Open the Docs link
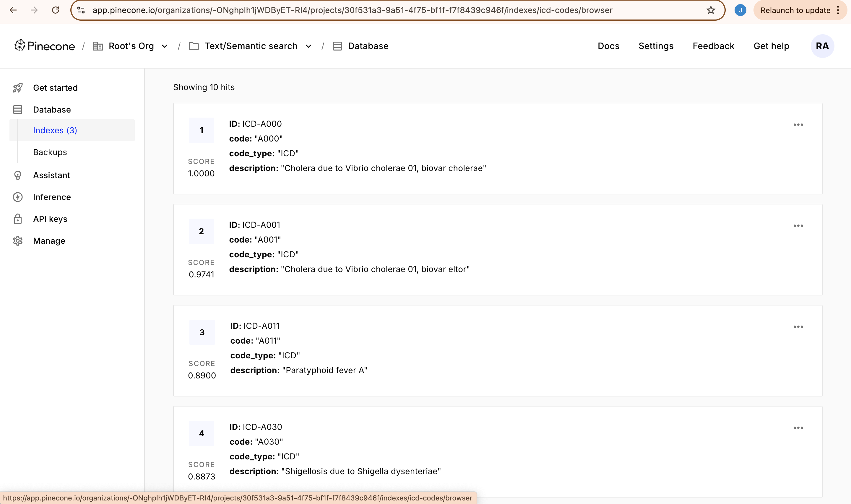Screen dimensions: 851x504 [x=608, y=46]
